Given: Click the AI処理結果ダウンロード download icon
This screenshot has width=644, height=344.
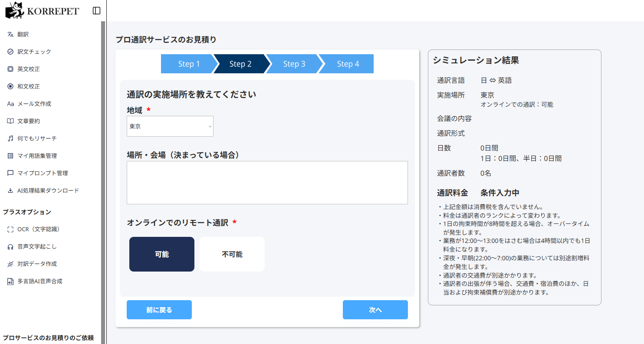Looking at the screenshot, I should pyautogui.click(x=10, y=190).
